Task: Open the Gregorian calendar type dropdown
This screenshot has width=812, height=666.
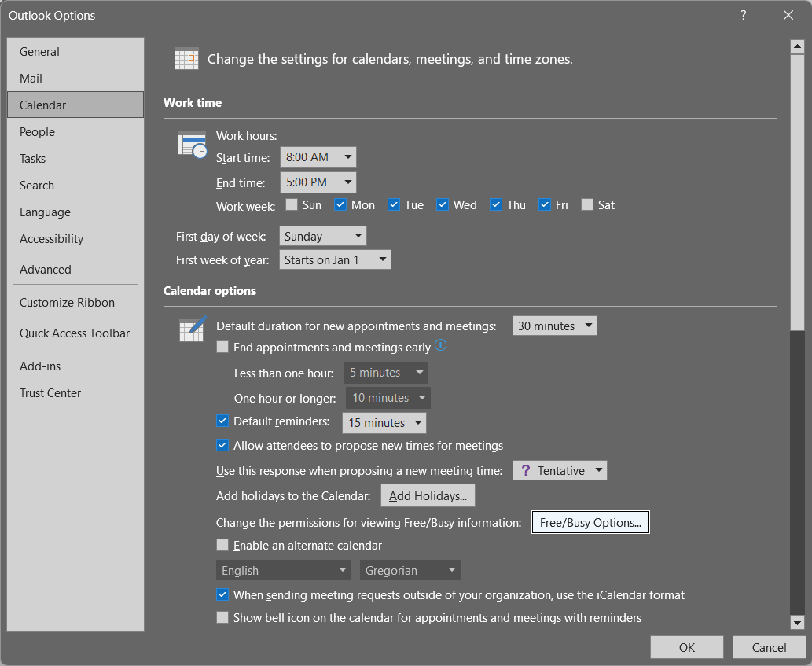Action: (410, 570)
